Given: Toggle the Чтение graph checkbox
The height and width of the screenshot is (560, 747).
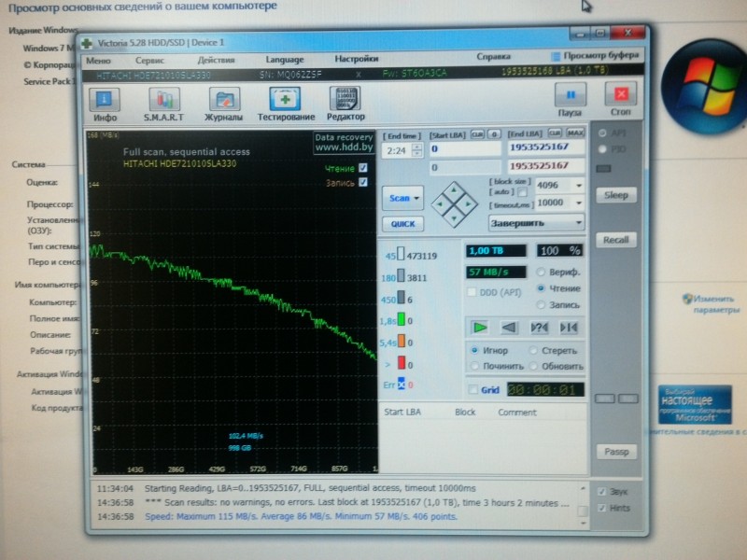Looking at the screenshot, I should [363, 168].
